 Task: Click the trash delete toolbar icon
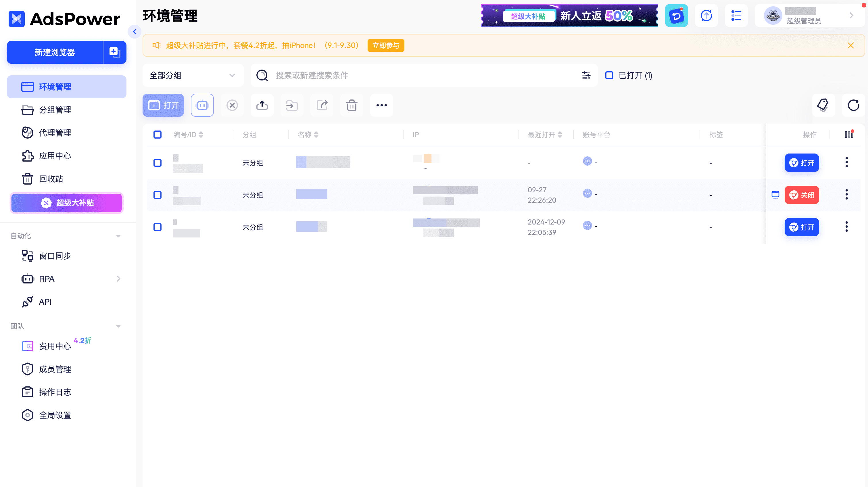[x=352, y=105]
